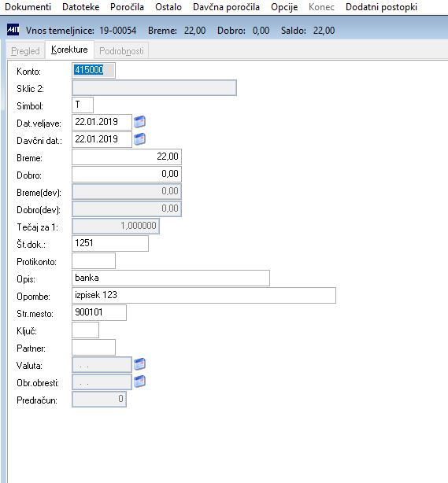The height and width of the screenshot is (483, 448).
Task: Open calendar picker for Davčni dat.
Action: point(139,139)
